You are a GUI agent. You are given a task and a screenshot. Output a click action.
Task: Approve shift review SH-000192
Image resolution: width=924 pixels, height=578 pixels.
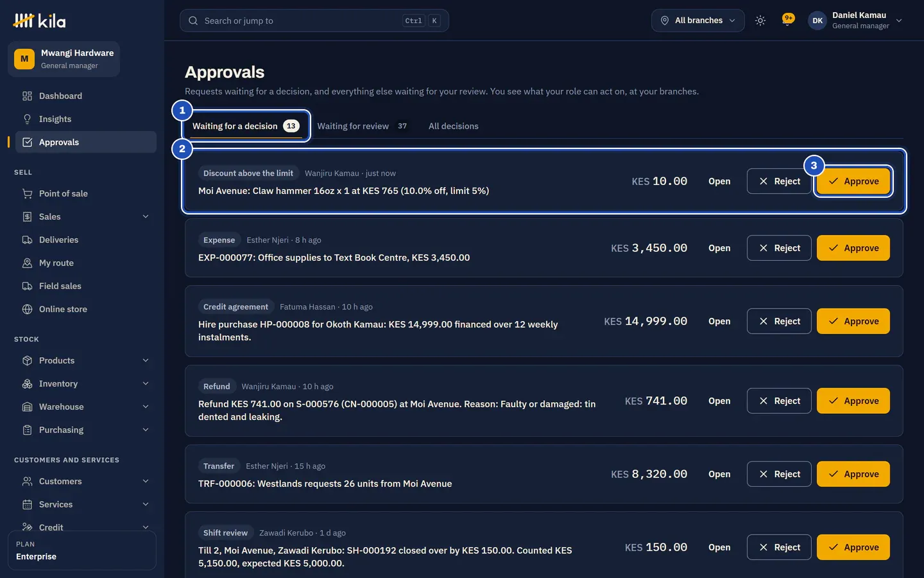tap(853, 547)
